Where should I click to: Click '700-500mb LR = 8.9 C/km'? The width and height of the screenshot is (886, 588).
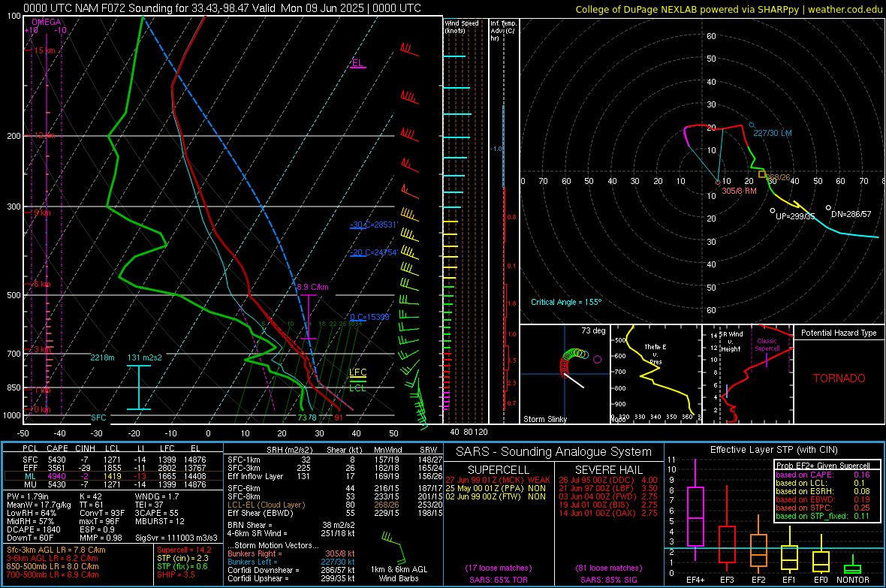tap(53, 574)
